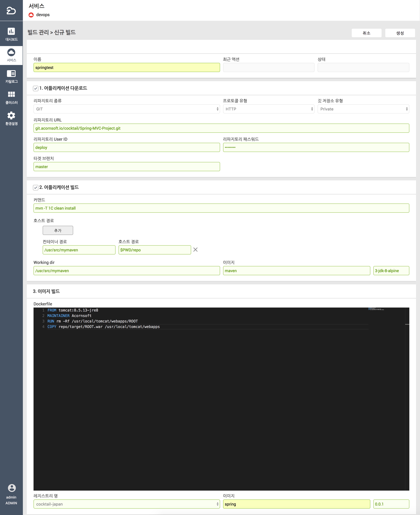Viewport: 420px width, 515px height.
Task: Click the red devops cloud icon
Action: pyautogui.click(x=31, y=15)
